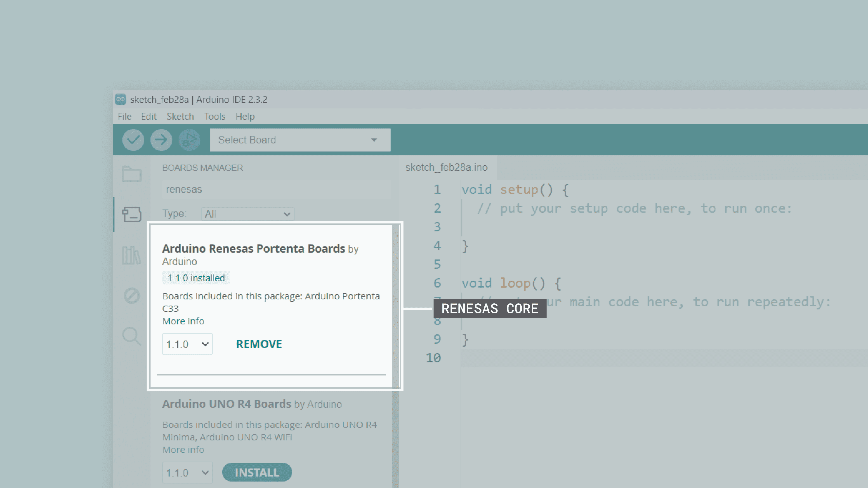Open UNO R4 Boards version dropdown
The height and width of the screenshot is (488, 868).
click(x=187, y=472)
